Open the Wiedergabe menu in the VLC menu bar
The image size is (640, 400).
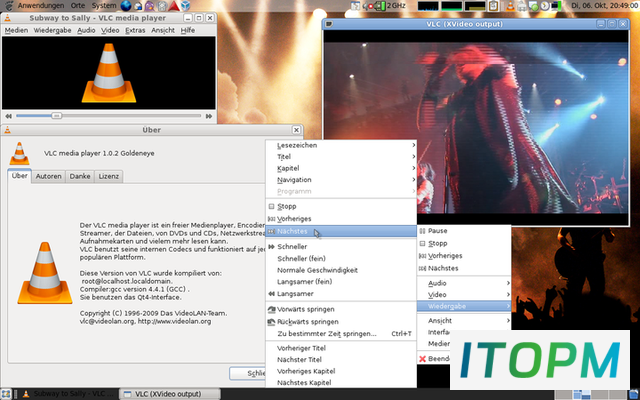tap(52, 30)
